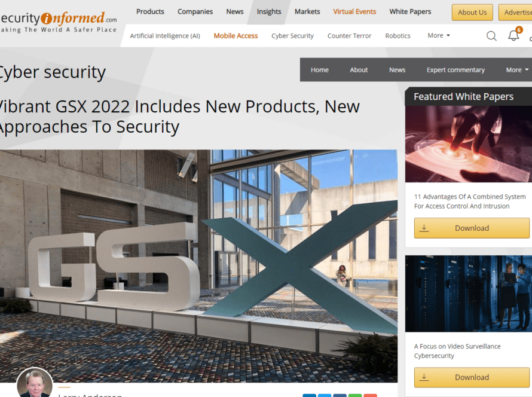Open the notifications bell icon
532x397 pixels.
click(x=513, y=35)
